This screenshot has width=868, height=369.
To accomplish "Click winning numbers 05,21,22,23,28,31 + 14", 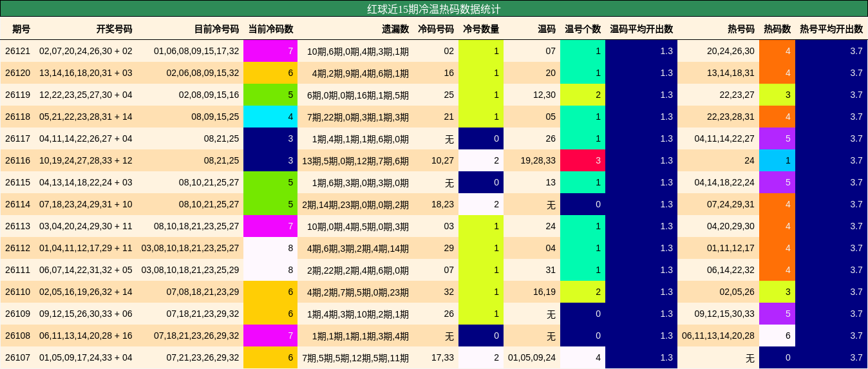I will [86, 117].
